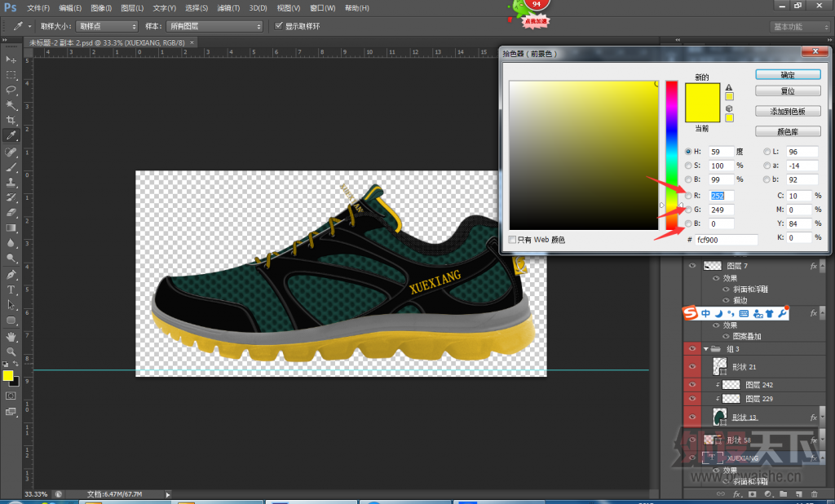Screen dimensions: 835x504
Task: Change the screen mode
Action: coord(11,411)
